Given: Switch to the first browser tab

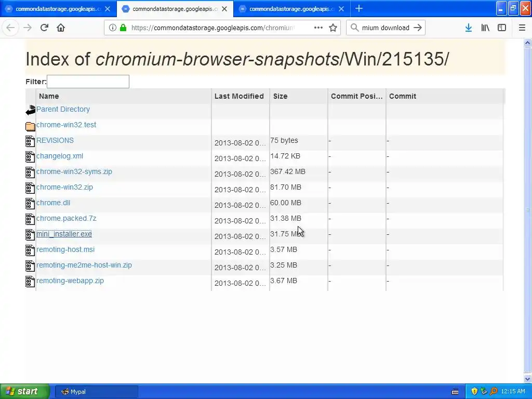Looking at the screenshot, I should pos(58,9).
